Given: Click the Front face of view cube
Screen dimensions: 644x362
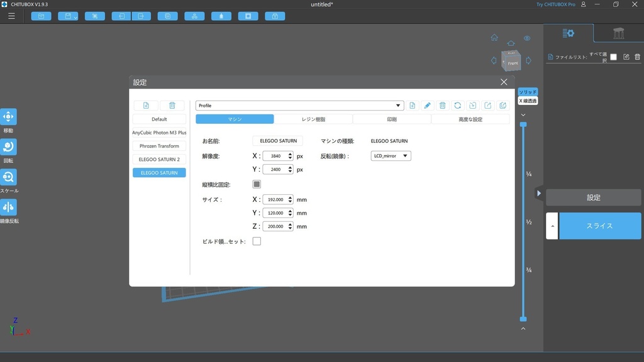Looking at the screenshot, I should 513,63.
